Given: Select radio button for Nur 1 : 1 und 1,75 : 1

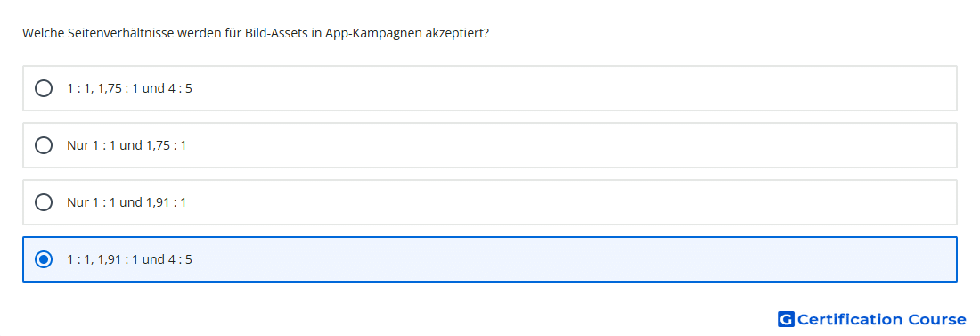Looking at the screenshot, I should pos(44,145).
